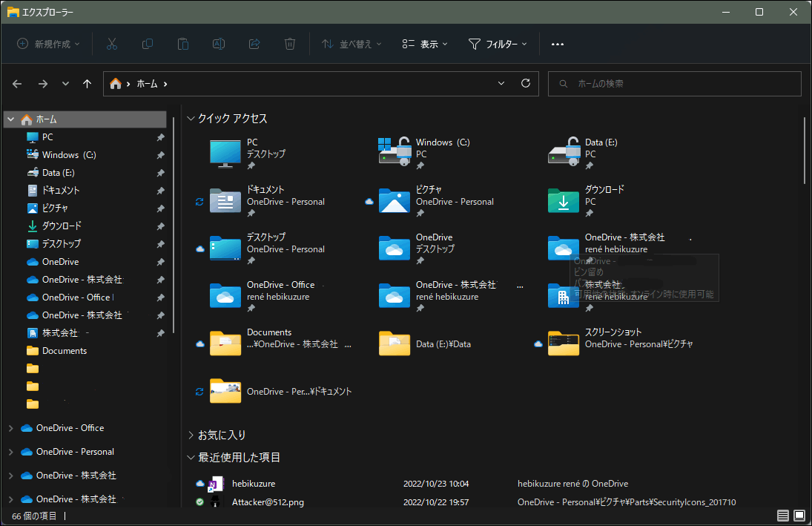This screenshot has width=812, height=526.
Task: Go forward with the right arrow
Action: pos(43,84)
